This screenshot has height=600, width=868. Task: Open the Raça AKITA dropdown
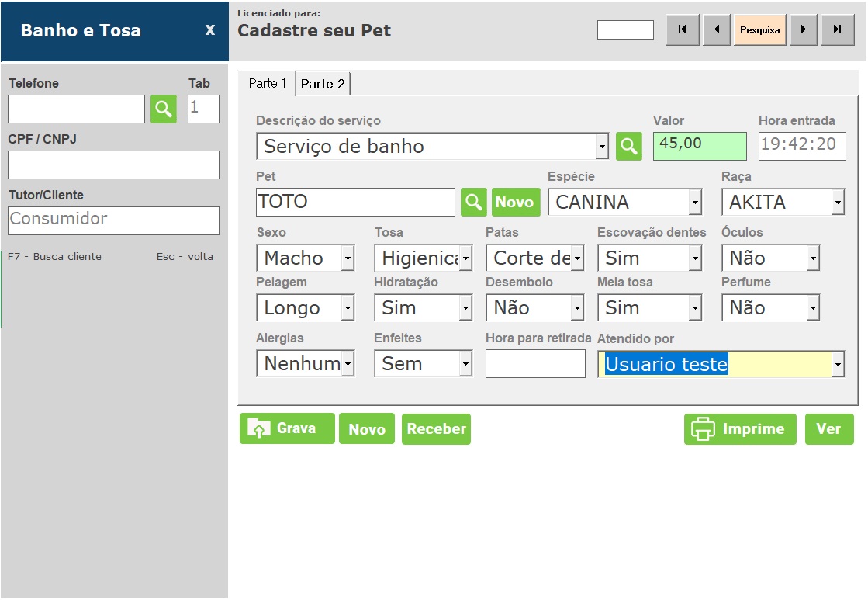[838, 203]
